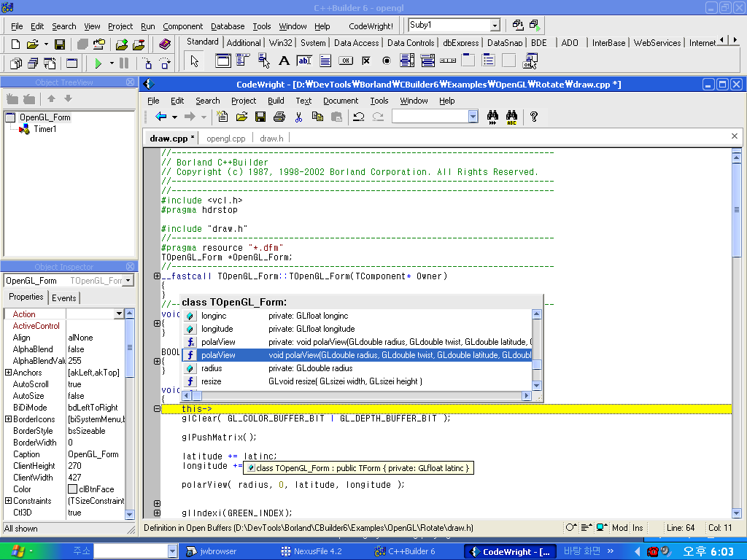
Task: Switch to the opengl.cpp tab
Action: (x=225, y=138)
